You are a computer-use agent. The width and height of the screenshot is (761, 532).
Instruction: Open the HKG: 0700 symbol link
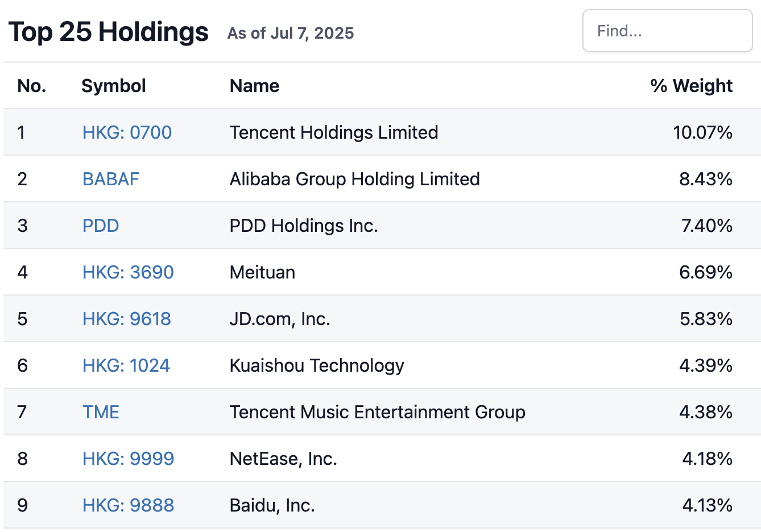127,132
